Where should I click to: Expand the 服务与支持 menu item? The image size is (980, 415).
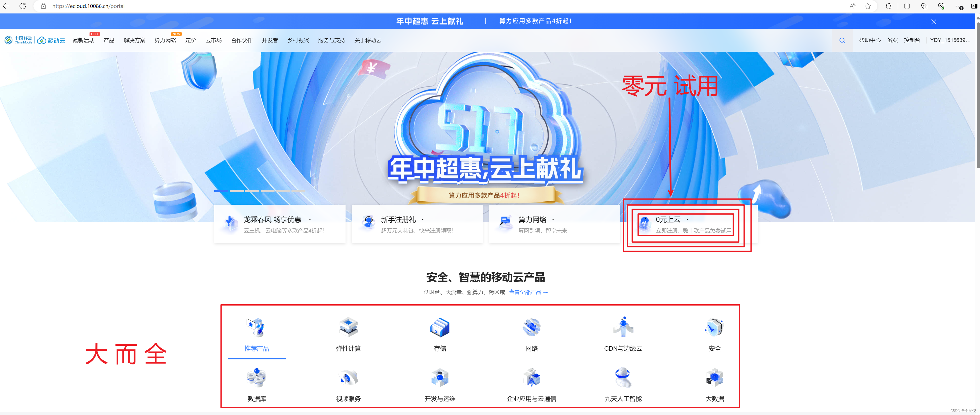[x=331, y=40]
